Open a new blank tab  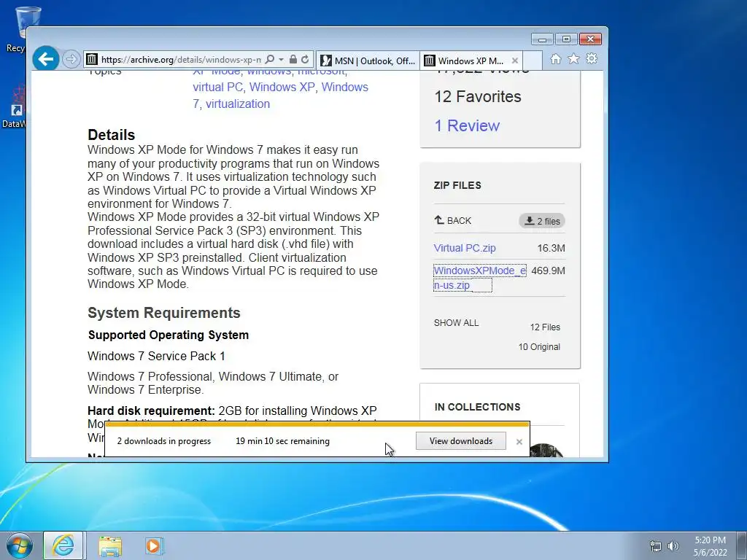pos(533,61)
